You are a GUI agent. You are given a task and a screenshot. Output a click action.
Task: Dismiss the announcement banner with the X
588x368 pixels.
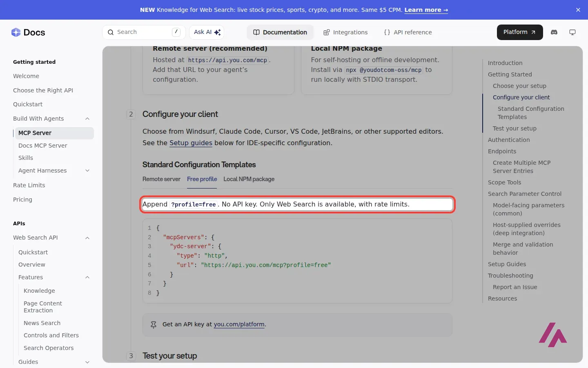point(578,10)
